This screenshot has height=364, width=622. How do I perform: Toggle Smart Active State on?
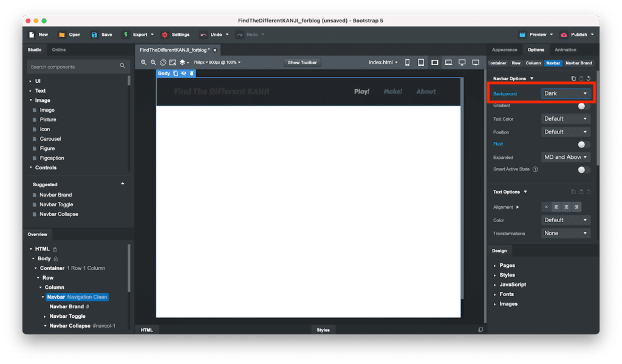583,170
